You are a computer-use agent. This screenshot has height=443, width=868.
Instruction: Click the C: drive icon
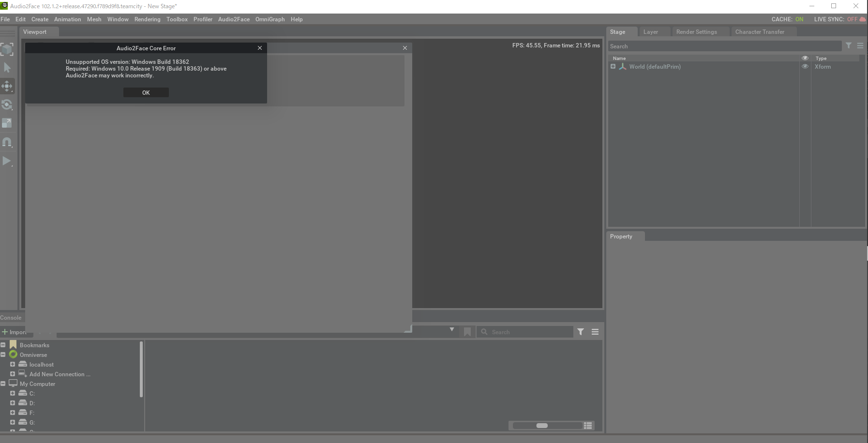23,393
